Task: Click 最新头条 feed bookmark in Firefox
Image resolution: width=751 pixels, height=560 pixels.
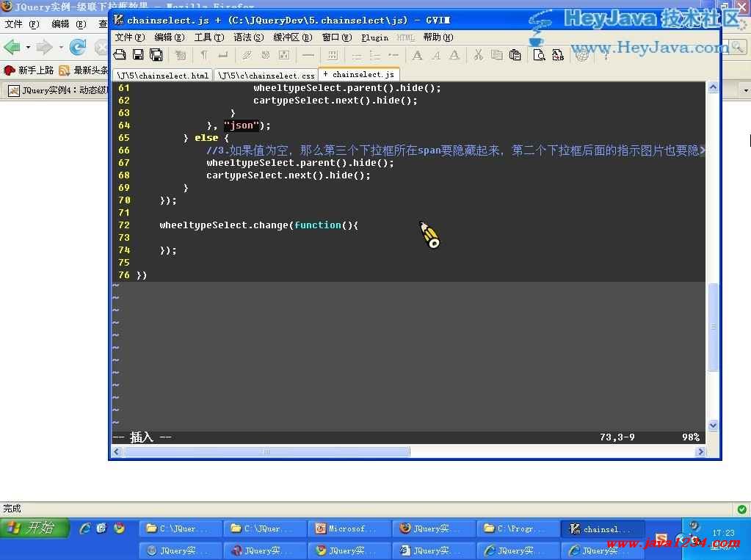Action: point(84,70)
